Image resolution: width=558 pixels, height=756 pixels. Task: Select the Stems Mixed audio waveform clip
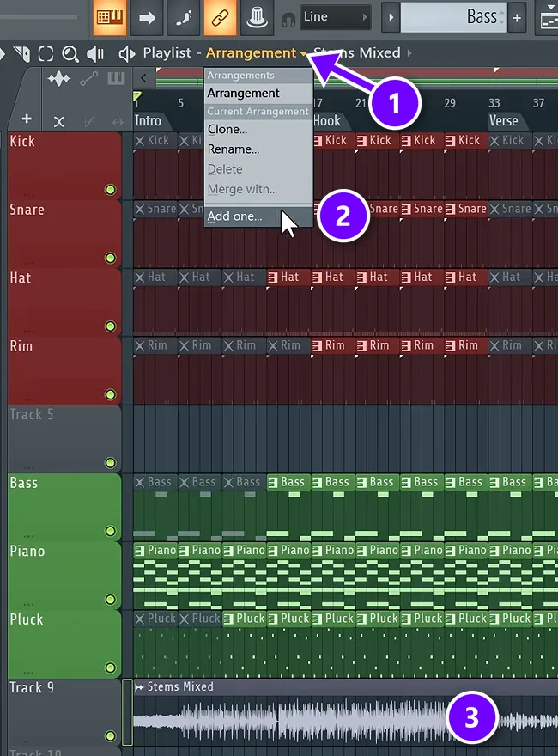pyautogui.click(x=345, y=721)
